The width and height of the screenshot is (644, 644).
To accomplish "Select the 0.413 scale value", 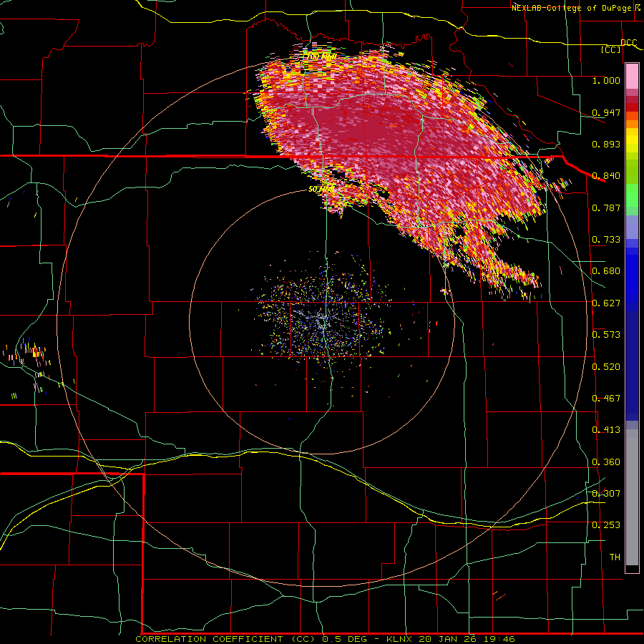I will click(606, 429).
